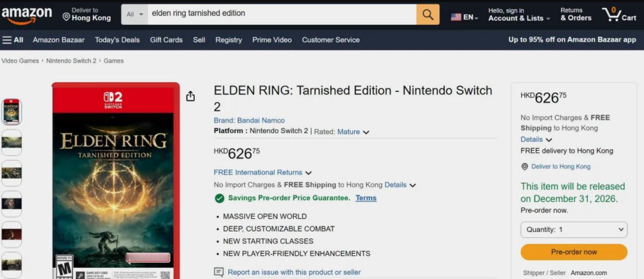Go to Today's Deals
644x279 pixels.
click(x=117, y=40)
